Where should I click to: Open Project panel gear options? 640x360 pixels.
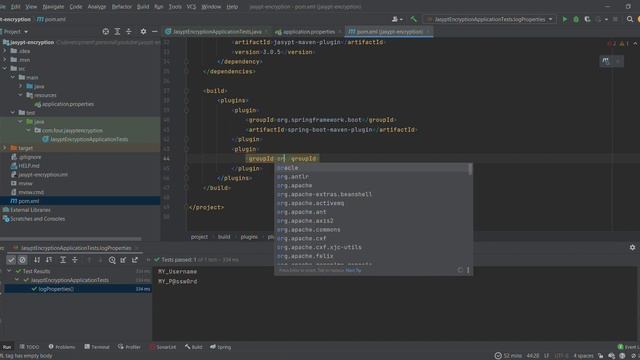pyautogui.click(x=143, y=31)
